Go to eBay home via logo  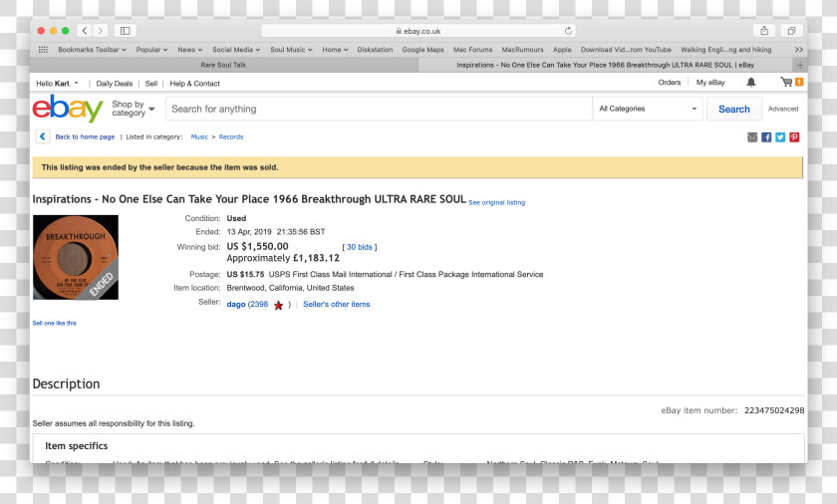click(68, 109)
